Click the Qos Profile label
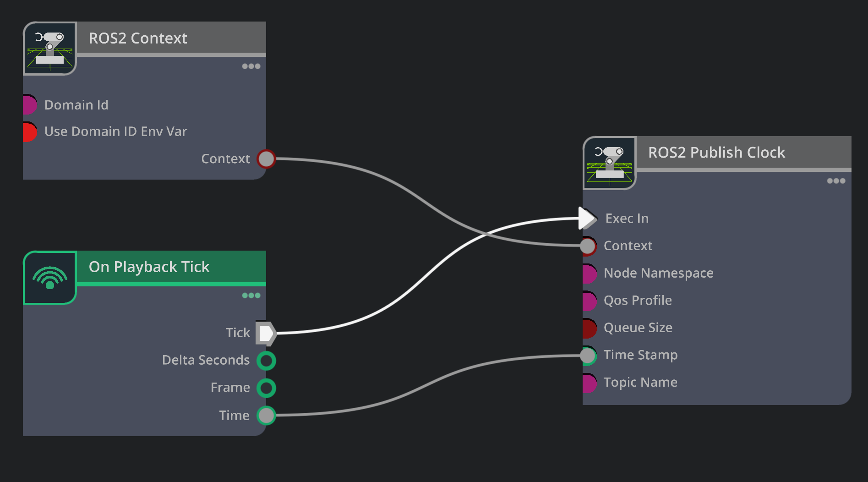Screen dimensions: 868x482 point(638,300)
